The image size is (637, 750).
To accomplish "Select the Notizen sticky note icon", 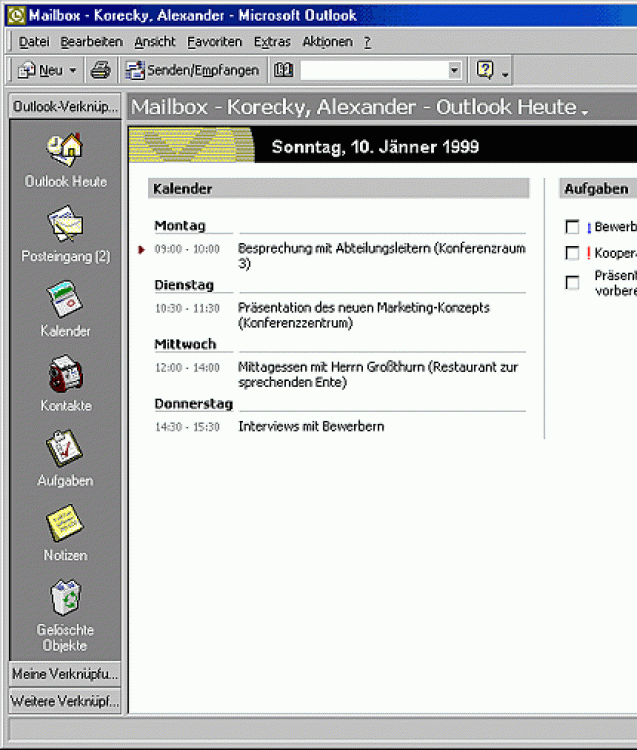I will click(65, 523).
